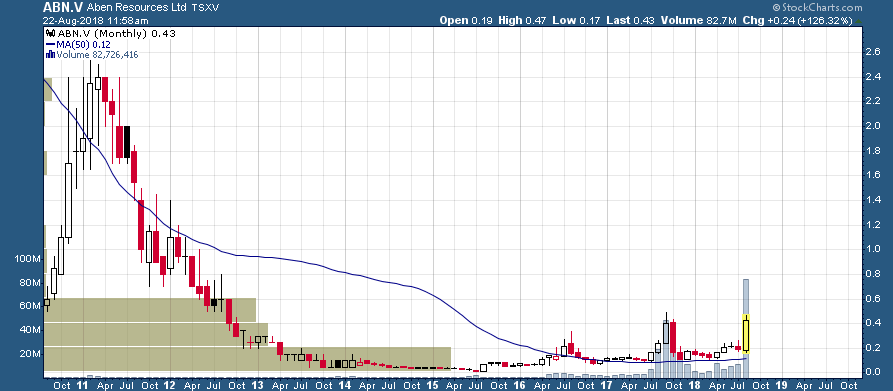
Task: Click the Volume value 82.7M in header
Action: click(x=722, y=20)
